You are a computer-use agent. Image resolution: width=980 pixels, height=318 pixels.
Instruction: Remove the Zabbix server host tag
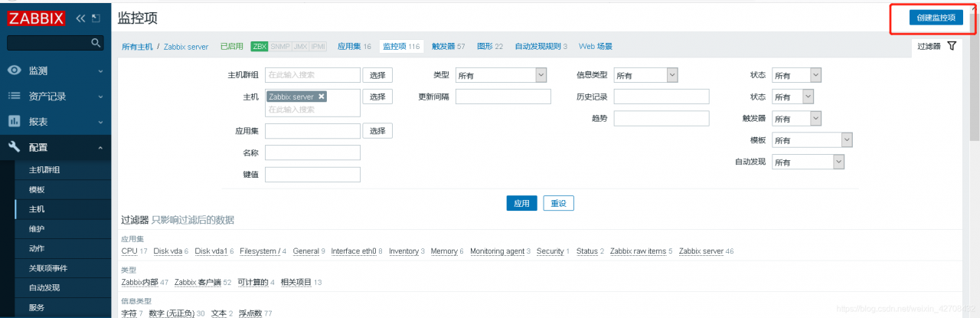(322, 97)
